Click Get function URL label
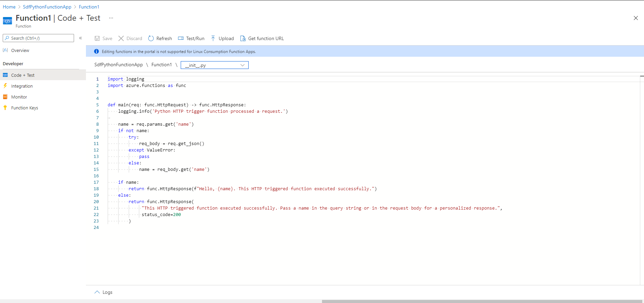This screenshot has height=303, width=644. click(266, 38)
